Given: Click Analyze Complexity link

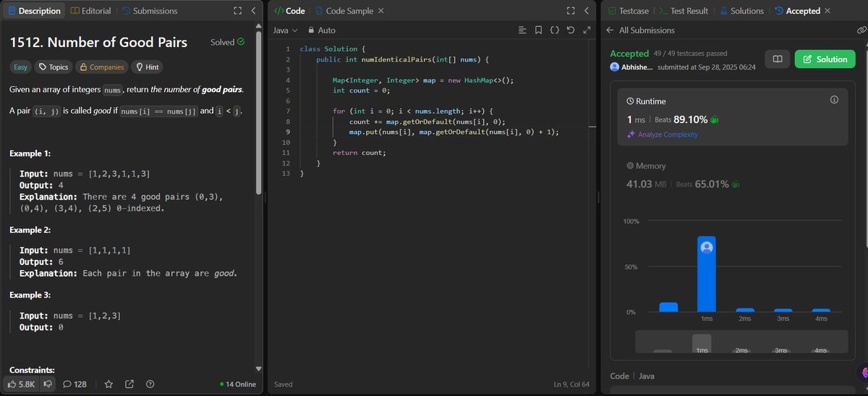Looking at the screenshot, I should (662, 135).
